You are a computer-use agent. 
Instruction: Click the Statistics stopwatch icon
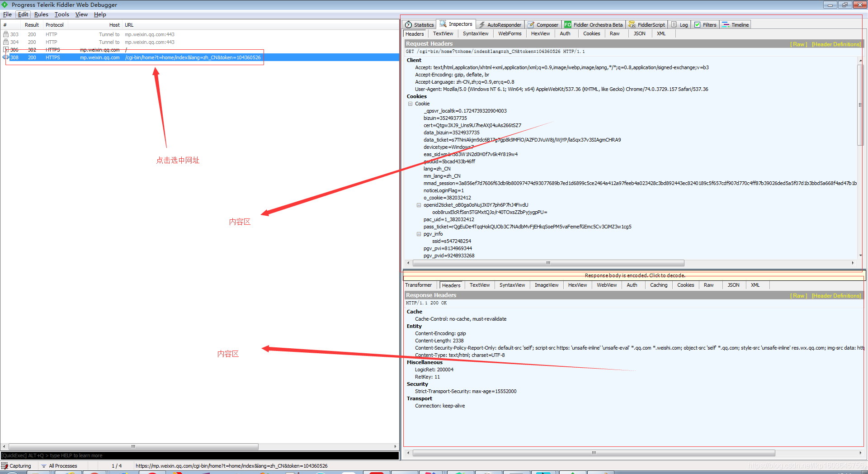tap(409, 25)
